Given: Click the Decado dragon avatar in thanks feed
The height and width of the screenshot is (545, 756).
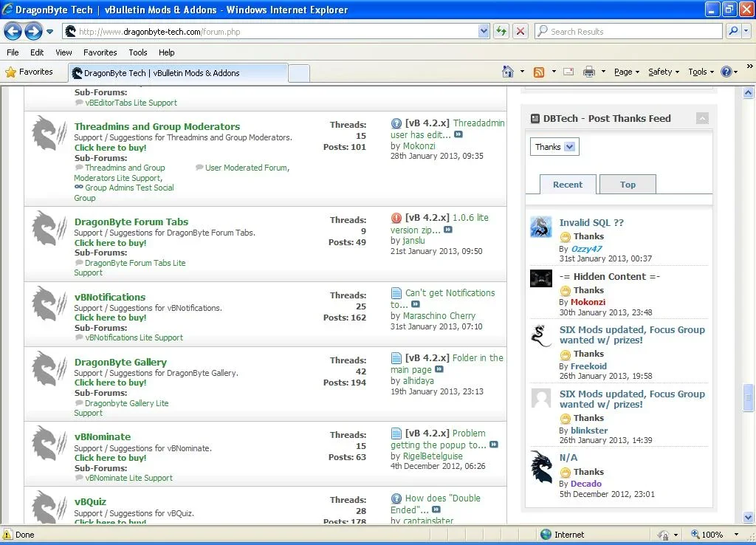Looking at the screenshot, I should [541, 467].
